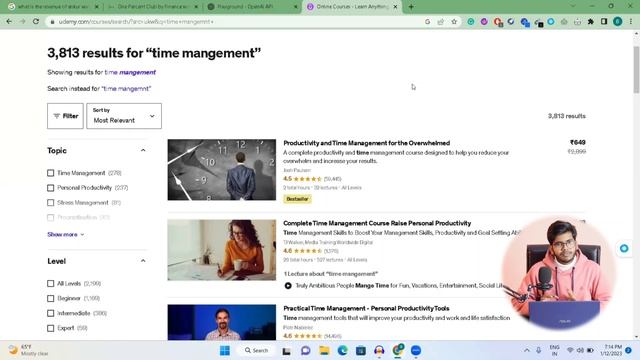The image size is (640, 360).
Task: Bookmark this page with the star icon
Action: pos(454,22)
